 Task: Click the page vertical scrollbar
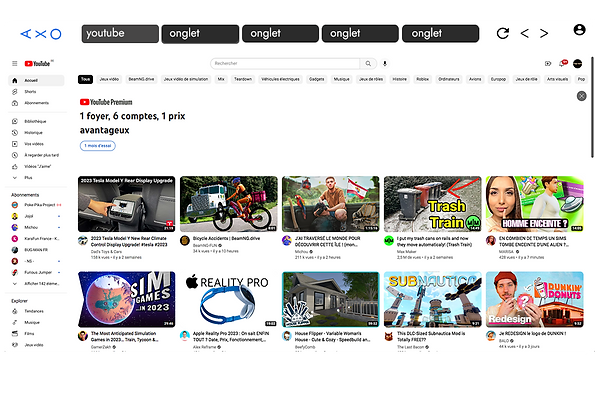(592, 107)
